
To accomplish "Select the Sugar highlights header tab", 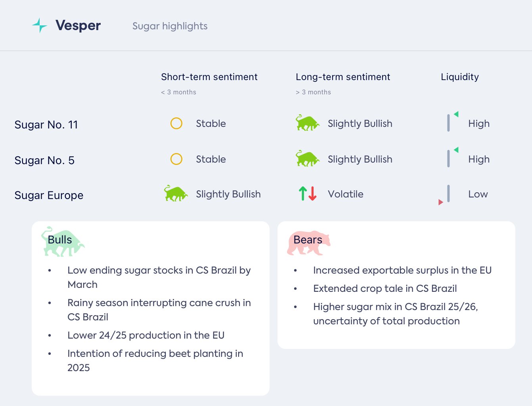I will pos(170,26).
